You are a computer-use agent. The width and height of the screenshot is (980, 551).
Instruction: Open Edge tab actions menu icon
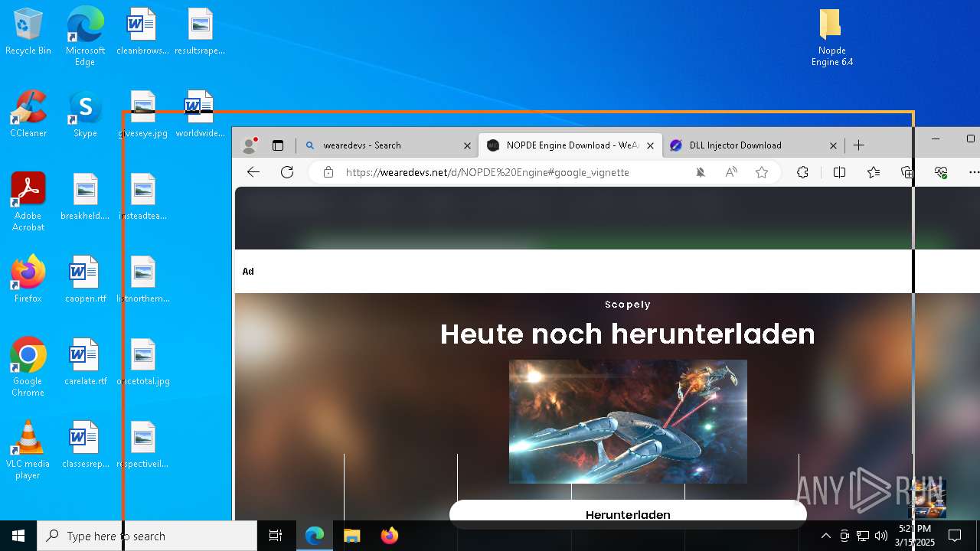pyautogui.click(x=278, y=145)
